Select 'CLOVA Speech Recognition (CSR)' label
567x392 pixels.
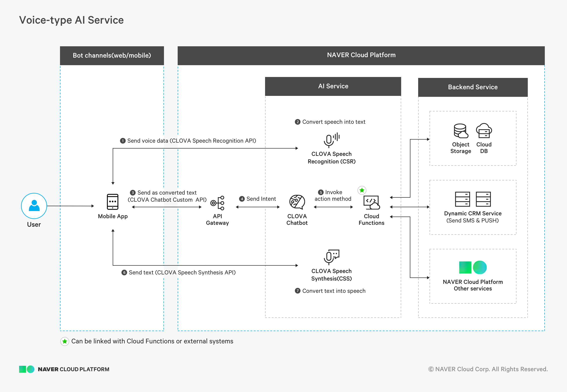click(x=331, y=158)
